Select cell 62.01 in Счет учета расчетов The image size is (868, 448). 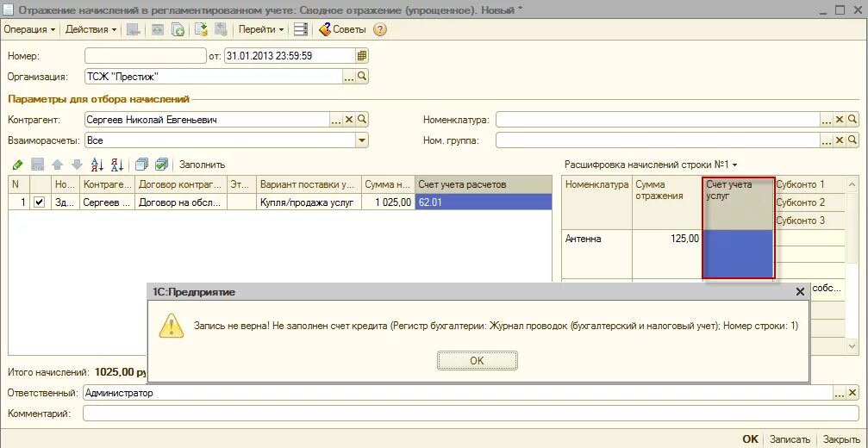pos(484,202)
